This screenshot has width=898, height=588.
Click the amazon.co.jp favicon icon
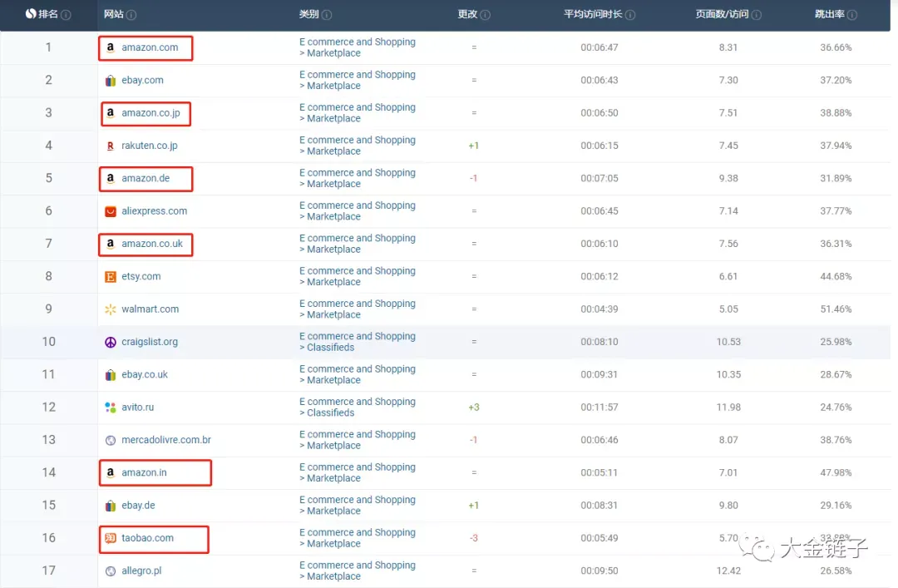pos(111,113)
